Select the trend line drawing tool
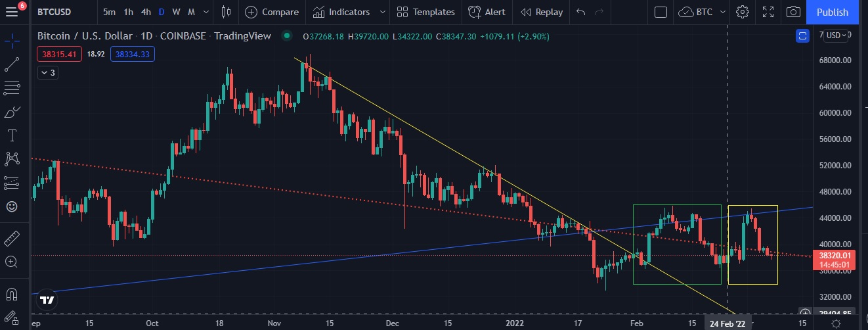 [x=12, y=65]
